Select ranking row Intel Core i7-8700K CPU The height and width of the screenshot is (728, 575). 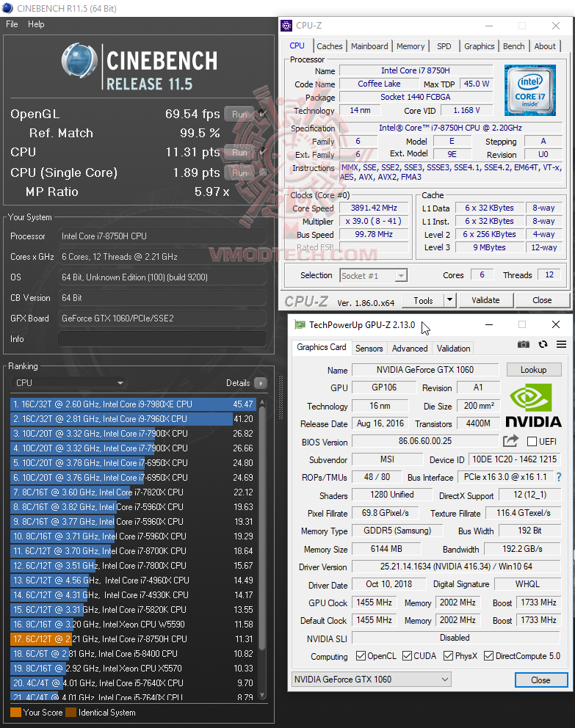coord(133,550)
